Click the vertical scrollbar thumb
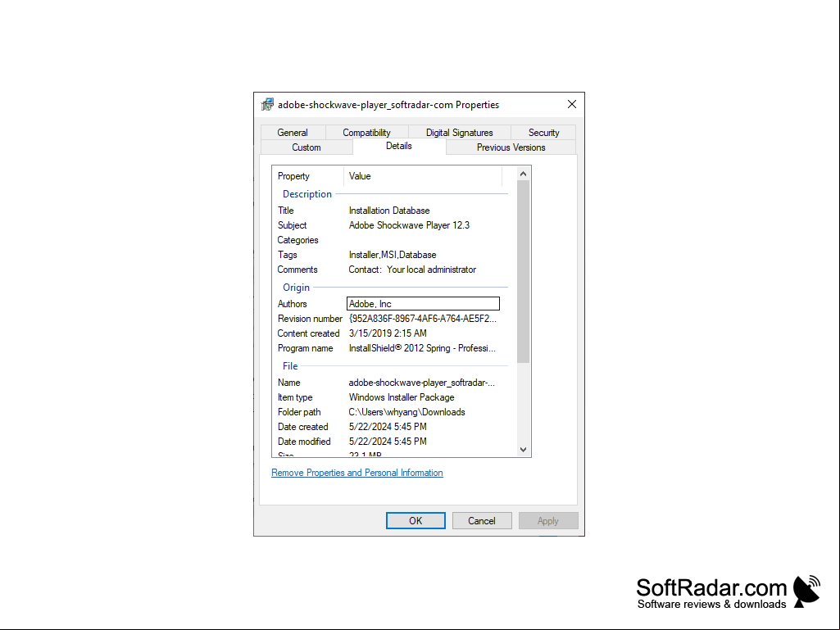840x630 pixels. pyautogui.click(x=524, y=272)
